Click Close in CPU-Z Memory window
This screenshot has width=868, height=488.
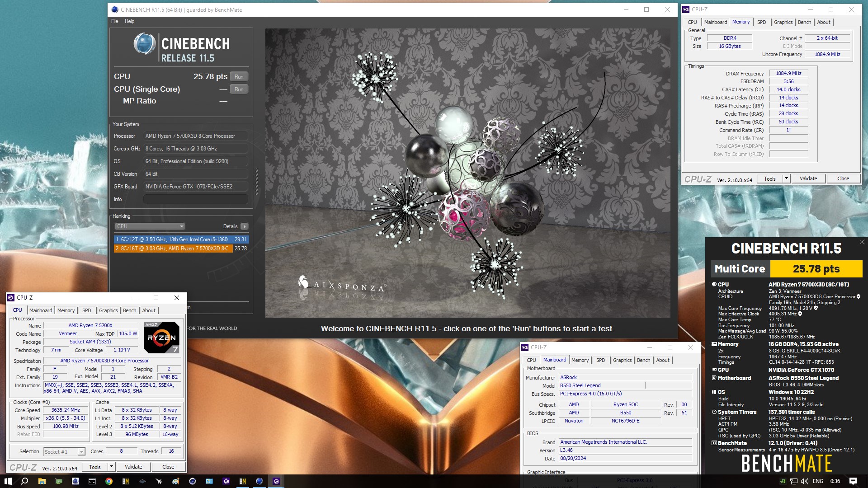point(843,178)
